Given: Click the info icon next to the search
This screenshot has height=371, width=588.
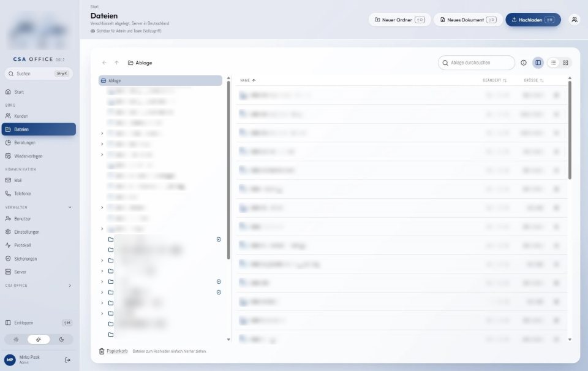Looking at the screenshot, I should tap(524, 63).
